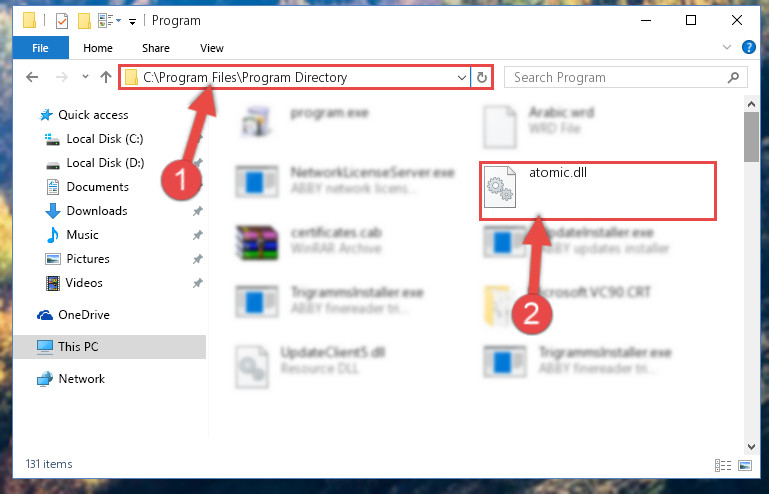The height and width of the screenshot is (494, 769).
Task: Expand the ribbon with chevron arrow
Action: pyautogui.click(x=727, y=48)
